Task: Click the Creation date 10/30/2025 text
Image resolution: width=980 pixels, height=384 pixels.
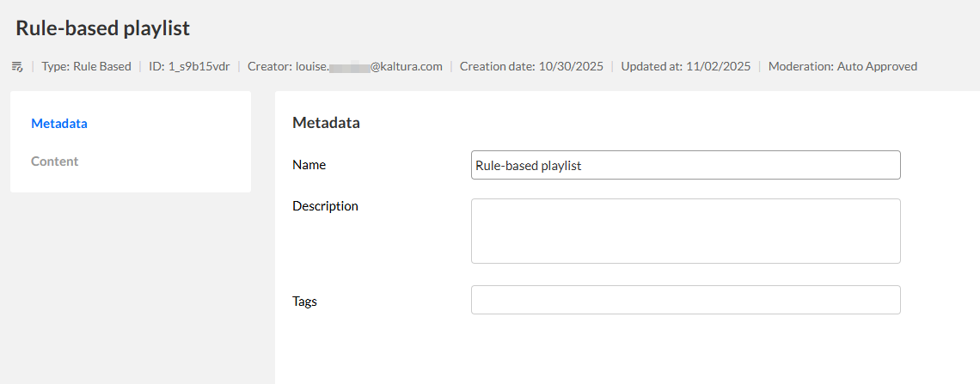Action: pos(531,66)
